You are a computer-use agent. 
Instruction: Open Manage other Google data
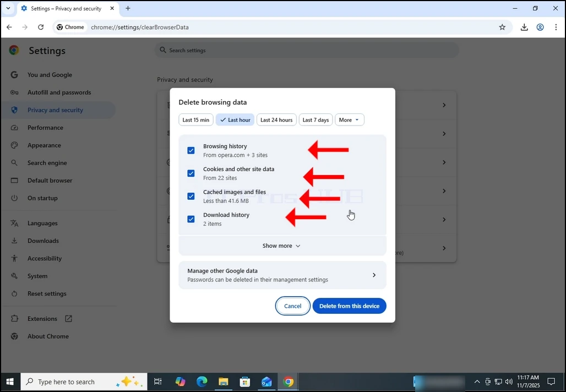point(282,275)
